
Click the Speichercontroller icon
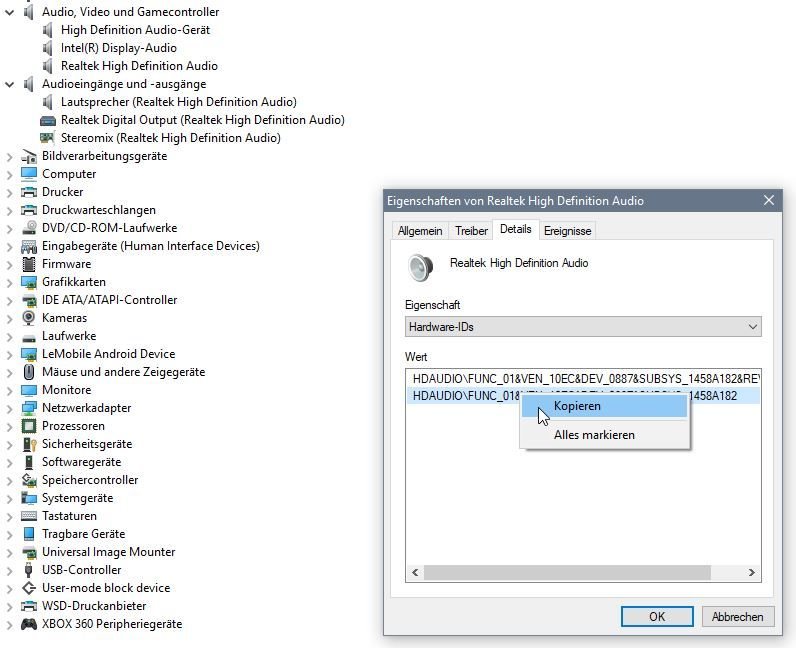[x=29, y=480]
